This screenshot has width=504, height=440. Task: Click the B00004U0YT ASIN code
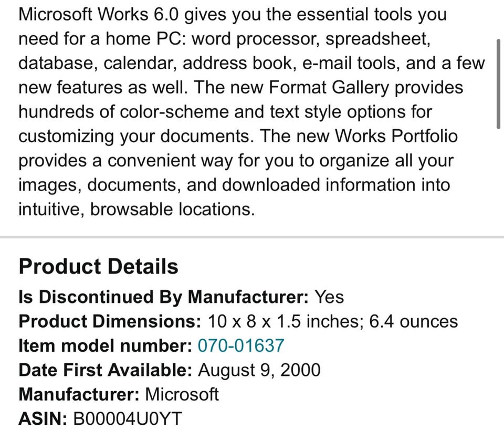coord(129,418)
